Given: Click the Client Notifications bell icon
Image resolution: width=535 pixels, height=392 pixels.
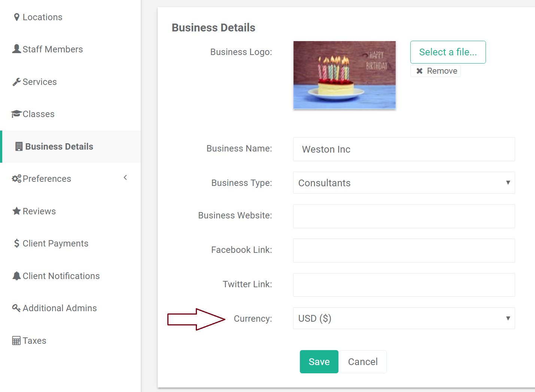Looking at the screenshot, I should coord(16,276).
